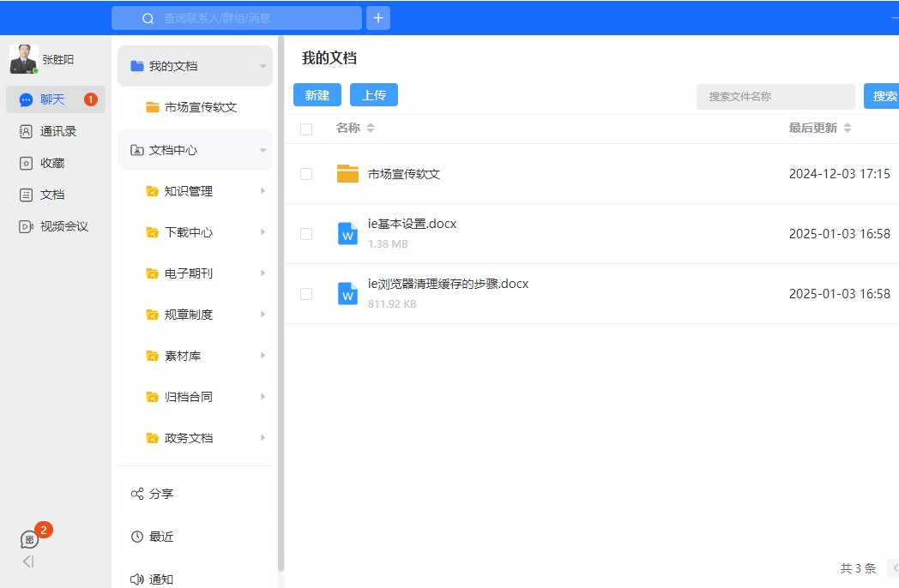
Task: Switch to the 聊天 chat tab
Action: pyautogui.click(x=52, y=99)
